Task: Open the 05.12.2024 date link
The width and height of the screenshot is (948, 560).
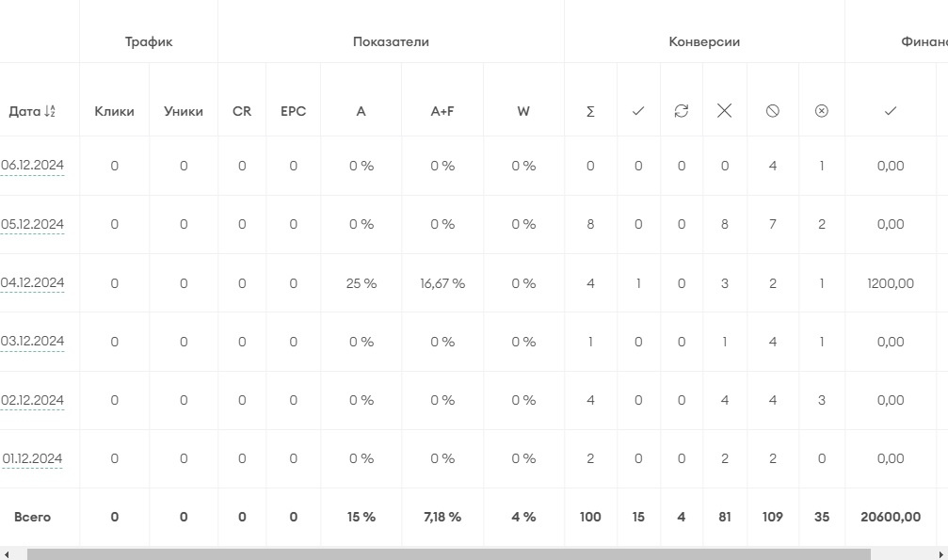Action: pyautogui.click(x=32, y=224)
